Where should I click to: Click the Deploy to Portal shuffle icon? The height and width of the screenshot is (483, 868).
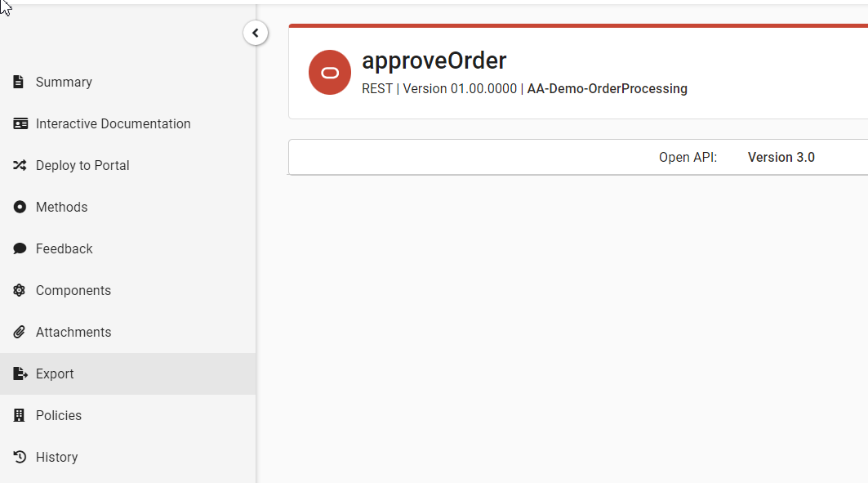click(x=20, y=165)
